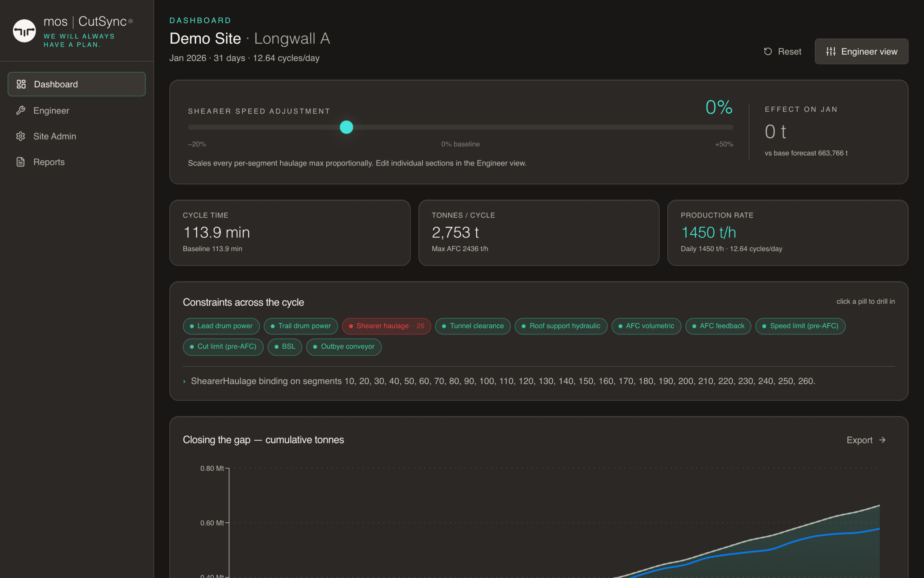
Task: Select the AFC feedback pill
Action: pos(718,326)
